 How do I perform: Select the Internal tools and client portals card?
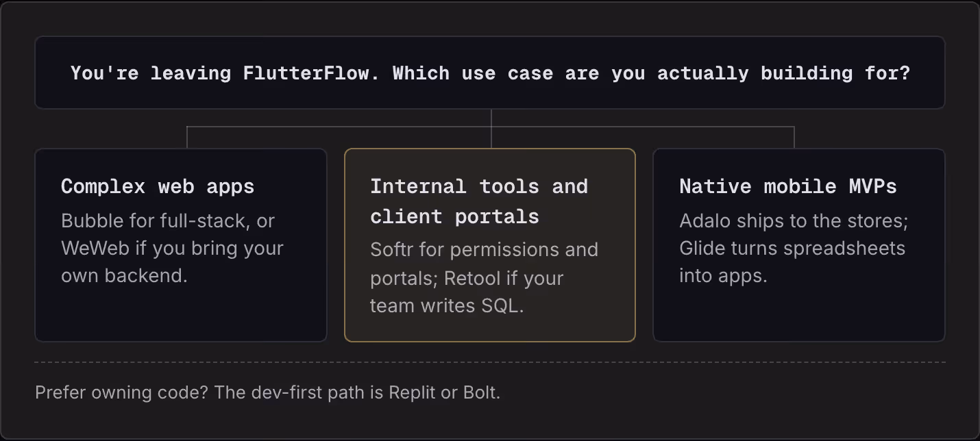(x=490, y=245)
